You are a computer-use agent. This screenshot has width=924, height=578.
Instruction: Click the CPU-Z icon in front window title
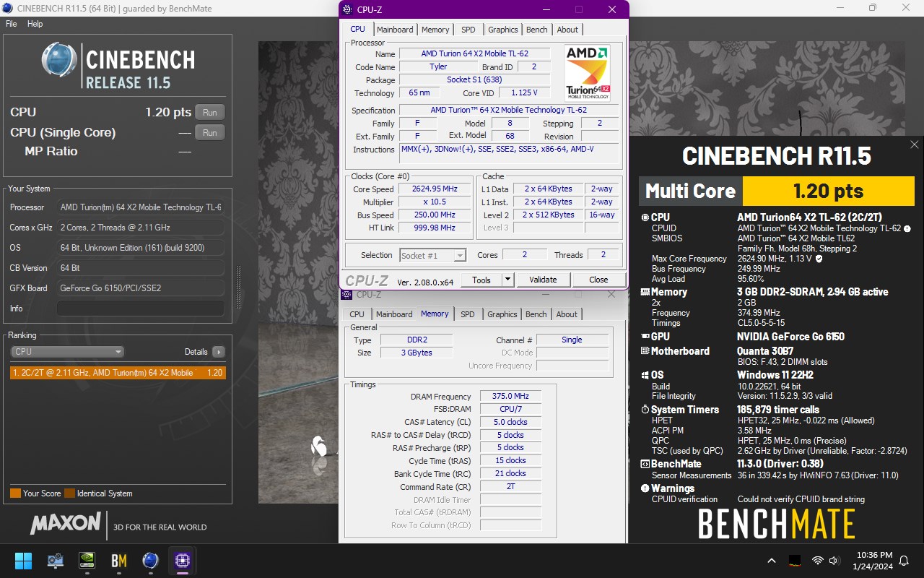tap(348, 9)
